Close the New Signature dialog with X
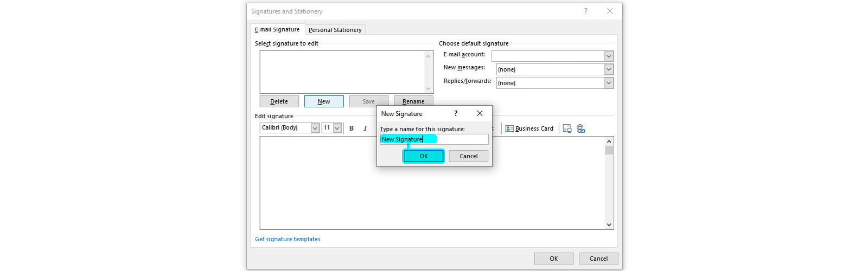The height and width of the screenshot is (271, 868). (480, 113)
